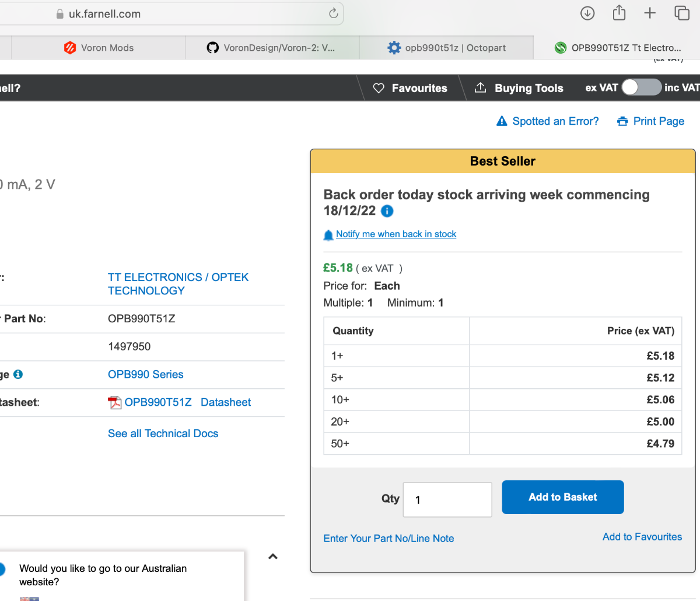Click the bell notify icon
The image size is (700, 601).
(328, 235)
